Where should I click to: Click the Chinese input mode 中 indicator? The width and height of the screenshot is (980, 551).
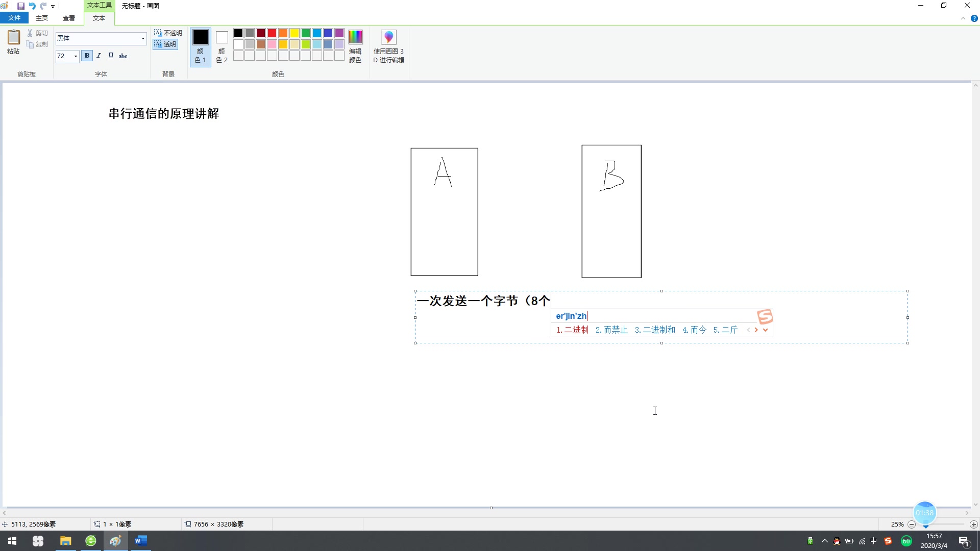(874, 541)
